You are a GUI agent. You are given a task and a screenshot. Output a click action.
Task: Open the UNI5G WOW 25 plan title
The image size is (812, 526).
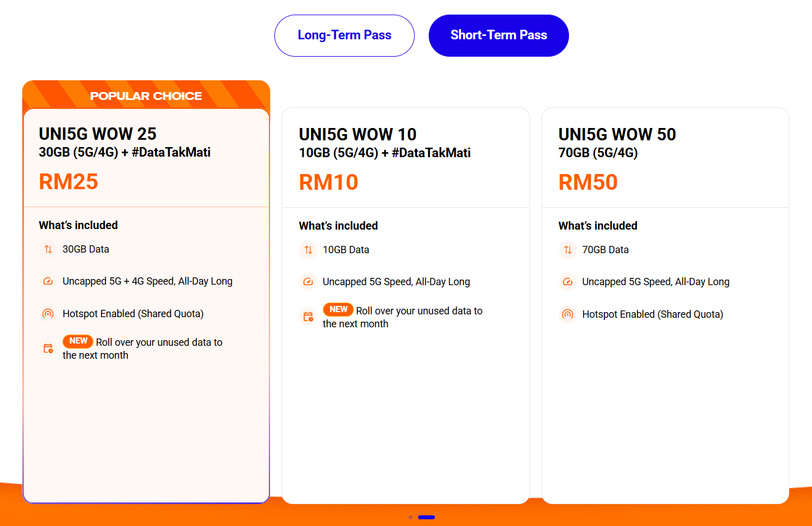[x=98, y=134]
